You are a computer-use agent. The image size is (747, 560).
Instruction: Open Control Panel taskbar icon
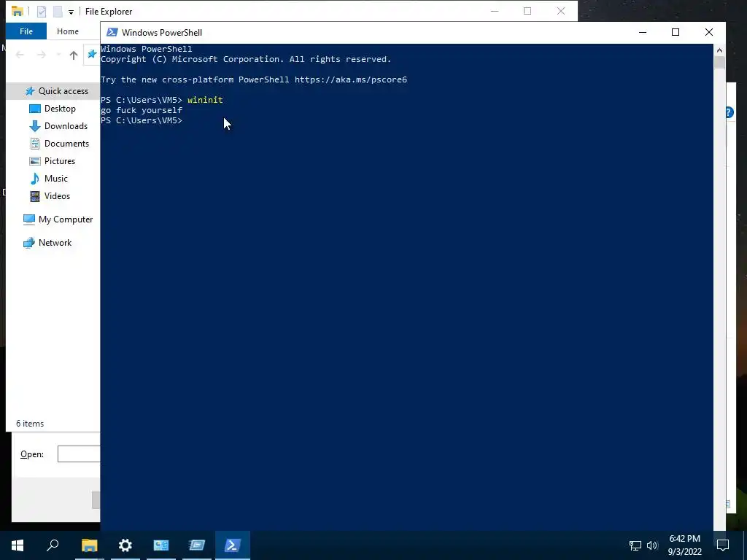click(x=161, y=545)
